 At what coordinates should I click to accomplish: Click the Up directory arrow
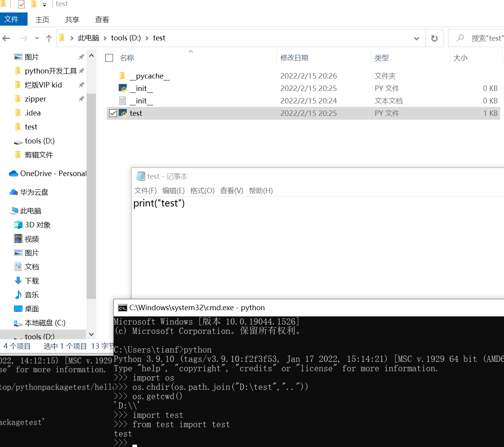point(49,38)
